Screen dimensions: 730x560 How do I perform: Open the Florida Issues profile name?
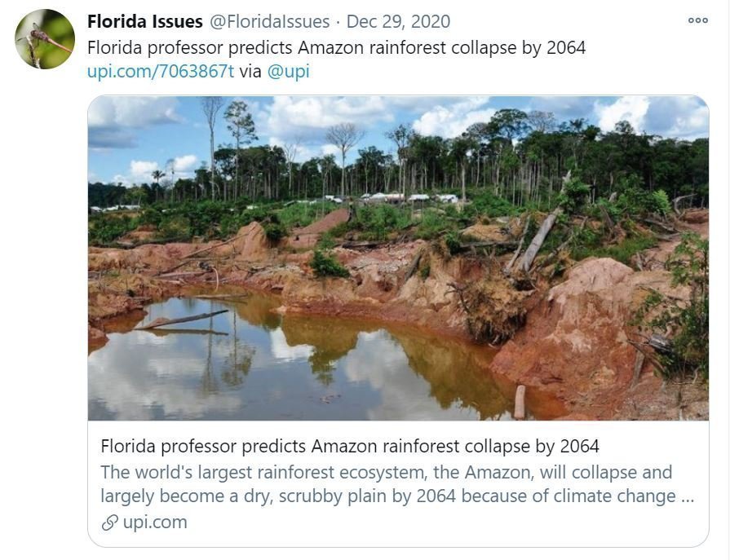(145, 21)
